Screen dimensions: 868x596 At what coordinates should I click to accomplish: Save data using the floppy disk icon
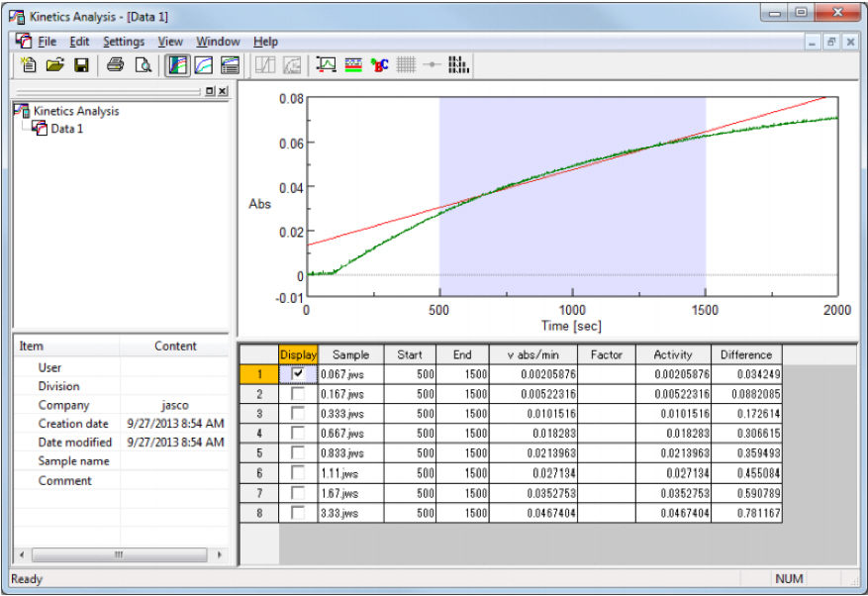tap(81, 65)
